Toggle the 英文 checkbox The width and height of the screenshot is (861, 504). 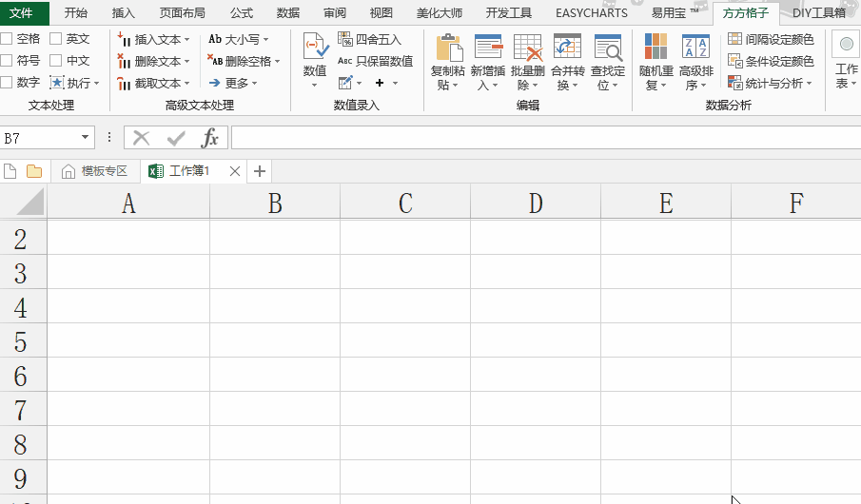[55, 38]
